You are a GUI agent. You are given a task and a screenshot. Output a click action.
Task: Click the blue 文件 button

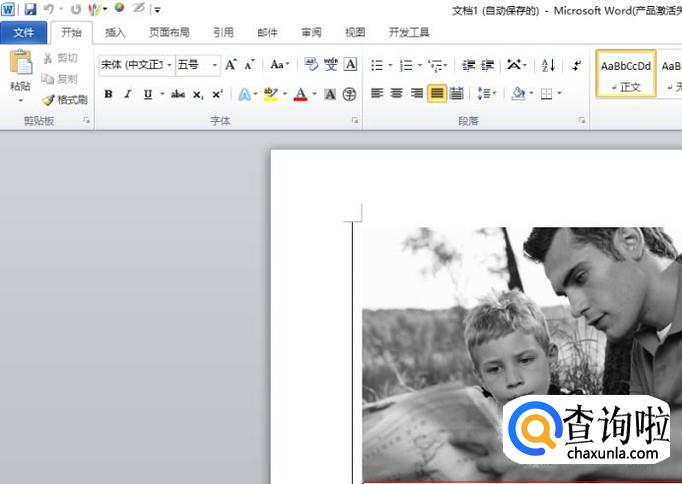coord(23,32)
